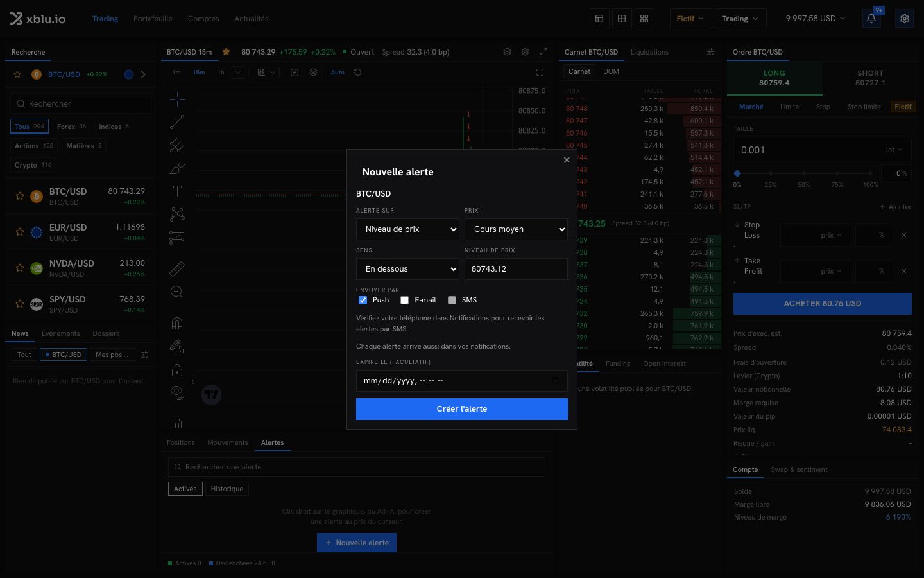Check the SMS checkbox

tap(452, 300)
